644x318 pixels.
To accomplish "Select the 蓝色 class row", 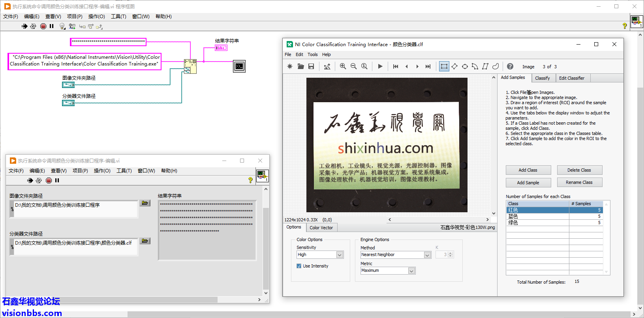I will [555, 216].
